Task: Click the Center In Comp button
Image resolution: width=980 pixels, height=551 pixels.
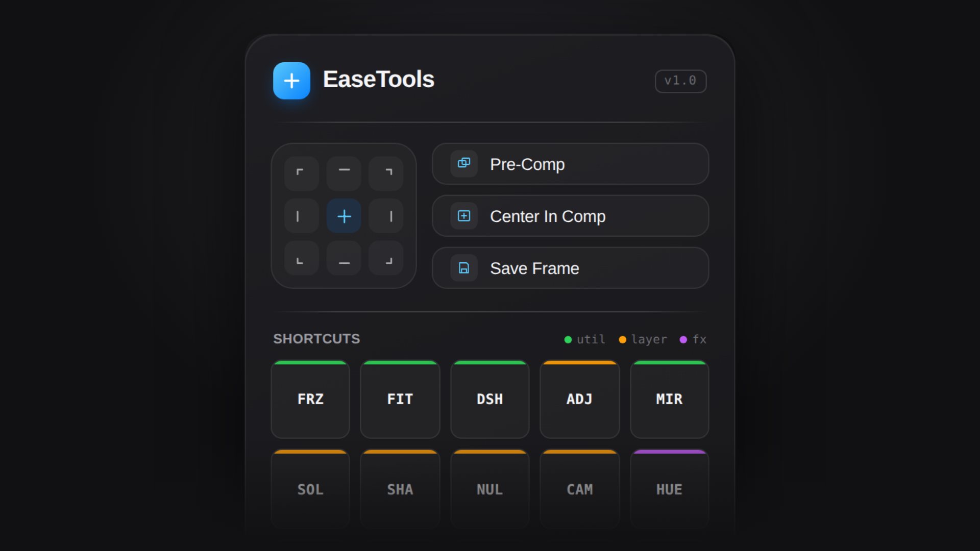Action: point(570,216)
